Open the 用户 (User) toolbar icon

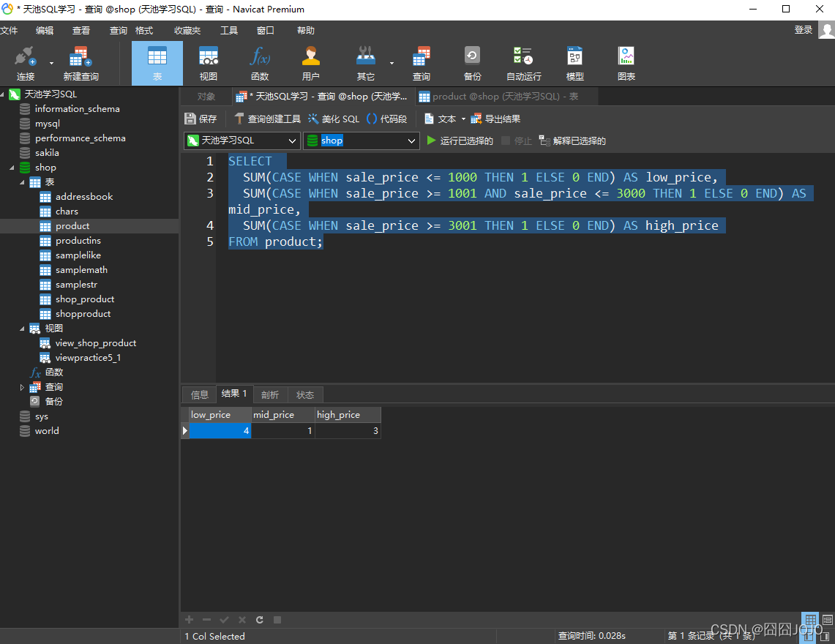(311, 64)
